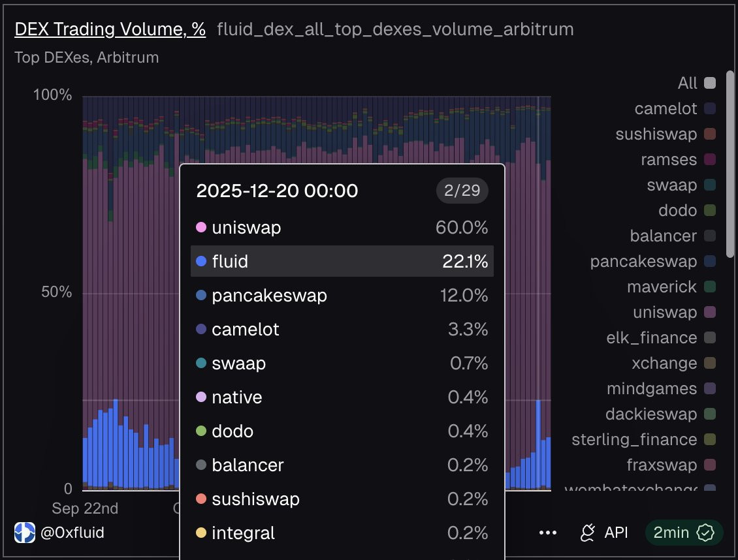The width and height of the screenshot is (738, 560).
Task: Open the @0xfluid author profile link
Action: click(72, 533)
